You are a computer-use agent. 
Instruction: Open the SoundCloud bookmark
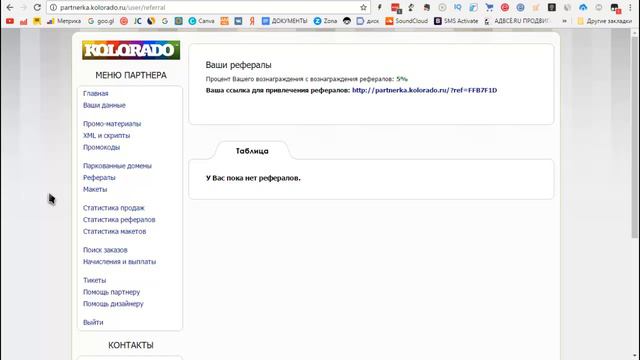tap(407, 21)
